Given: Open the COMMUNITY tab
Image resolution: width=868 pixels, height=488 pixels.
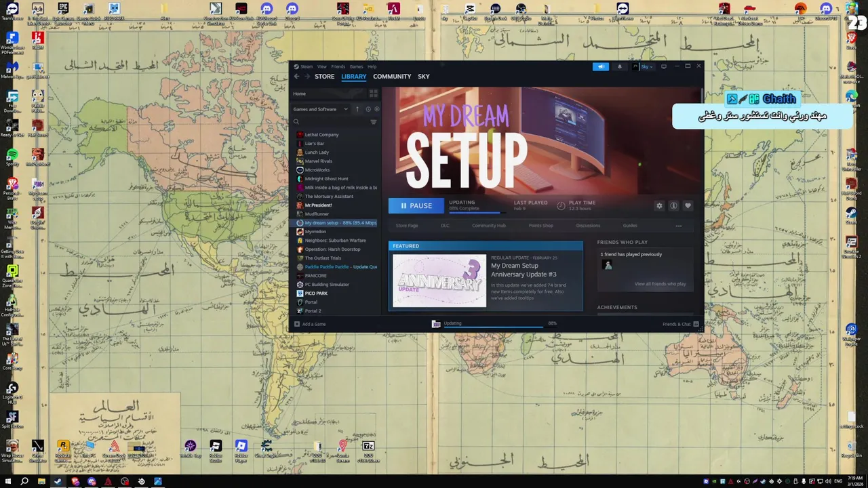Looking at the screenshot, I should coord(392,77).
